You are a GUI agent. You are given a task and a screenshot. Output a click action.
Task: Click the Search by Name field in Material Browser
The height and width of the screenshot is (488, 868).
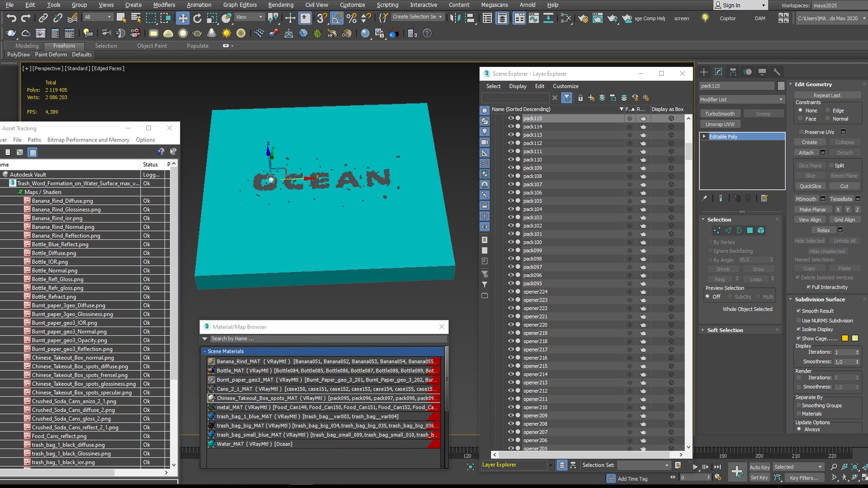(x=329, y=338)
